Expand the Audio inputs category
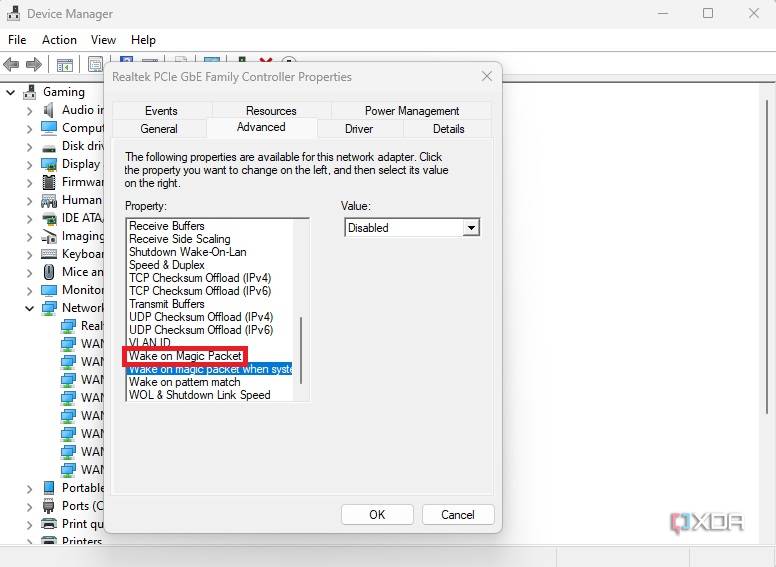 pyautogui.click(x=29, y=111)
